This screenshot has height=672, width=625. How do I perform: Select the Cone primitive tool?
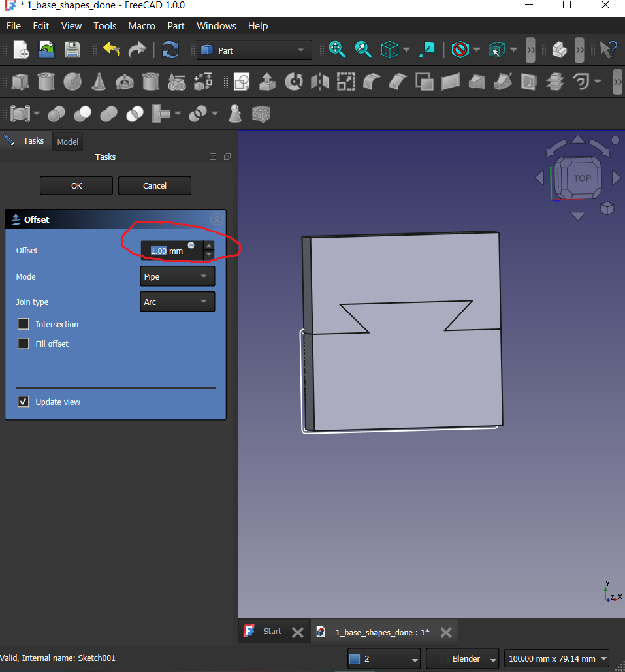[98, 82]
